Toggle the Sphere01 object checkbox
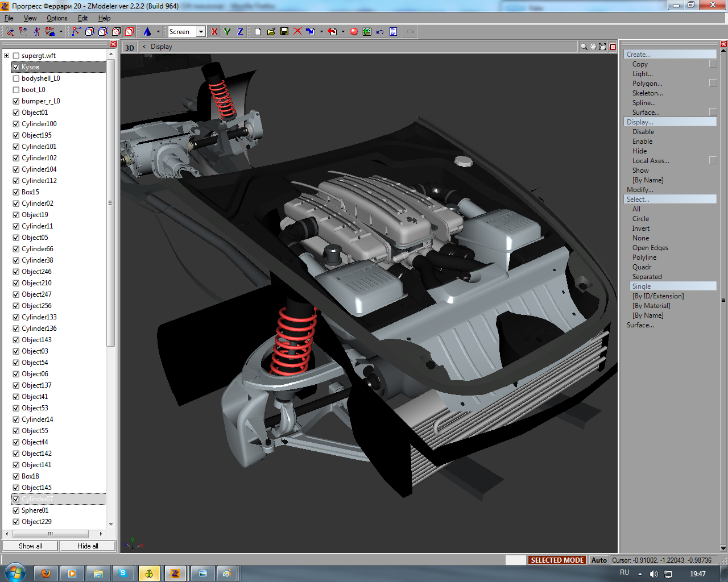This screenshot has width=728, height=582. 16,510
